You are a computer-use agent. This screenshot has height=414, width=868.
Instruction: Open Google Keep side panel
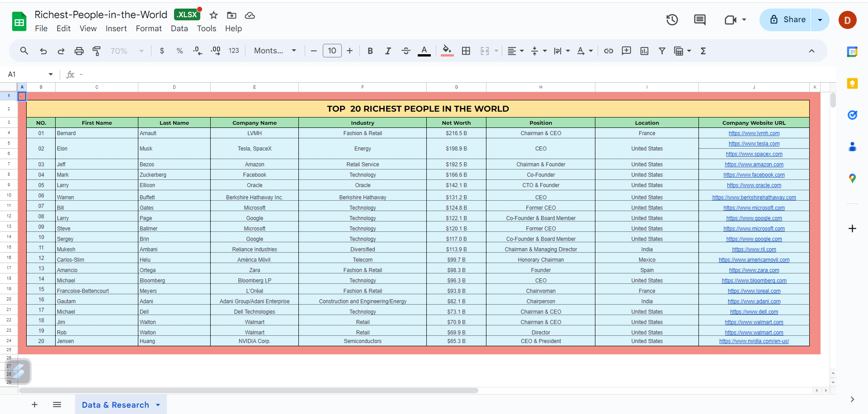852,84
